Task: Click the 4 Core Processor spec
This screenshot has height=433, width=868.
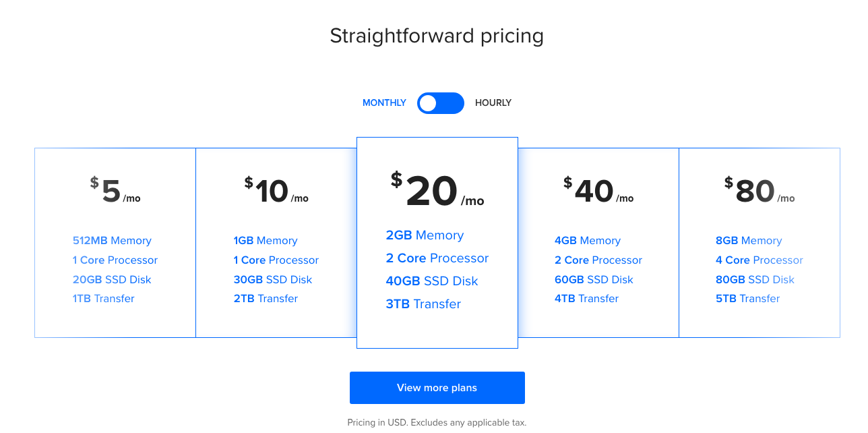Action: pos(759,260)
